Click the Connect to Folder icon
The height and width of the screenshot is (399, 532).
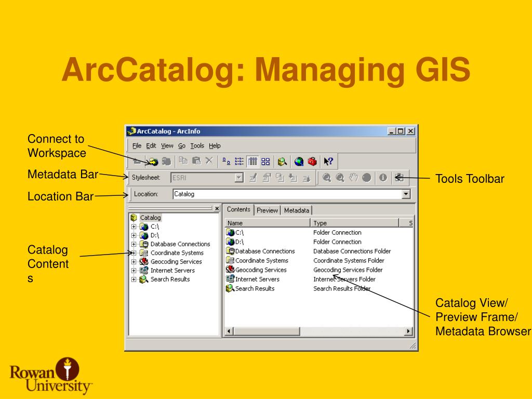(153, 162)
